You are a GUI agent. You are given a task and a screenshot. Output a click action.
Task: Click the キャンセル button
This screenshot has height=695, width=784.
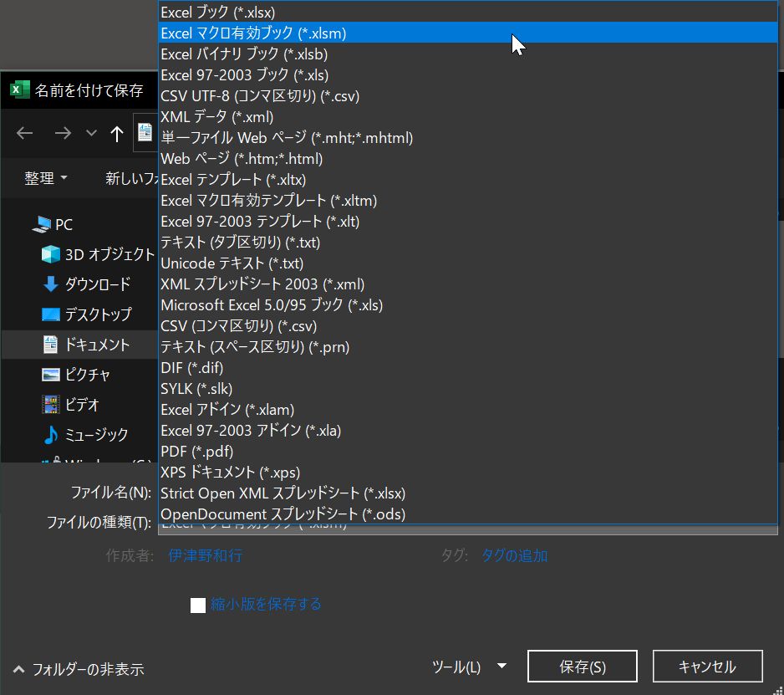point(708,666)
